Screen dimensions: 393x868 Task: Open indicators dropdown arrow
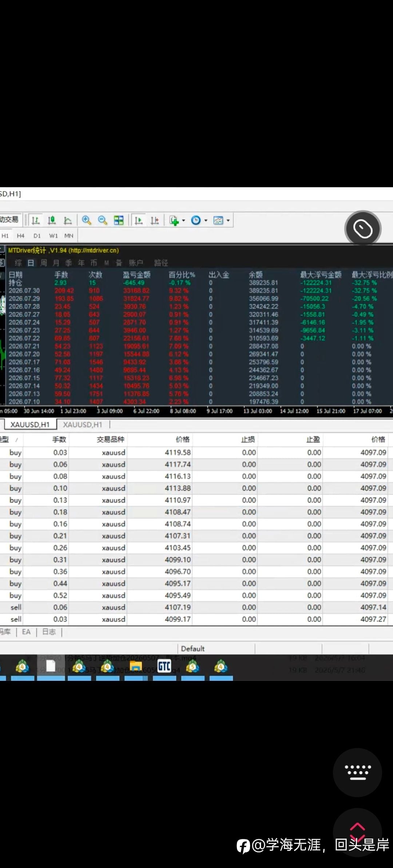pyautogui.click(x=183, y=220)
